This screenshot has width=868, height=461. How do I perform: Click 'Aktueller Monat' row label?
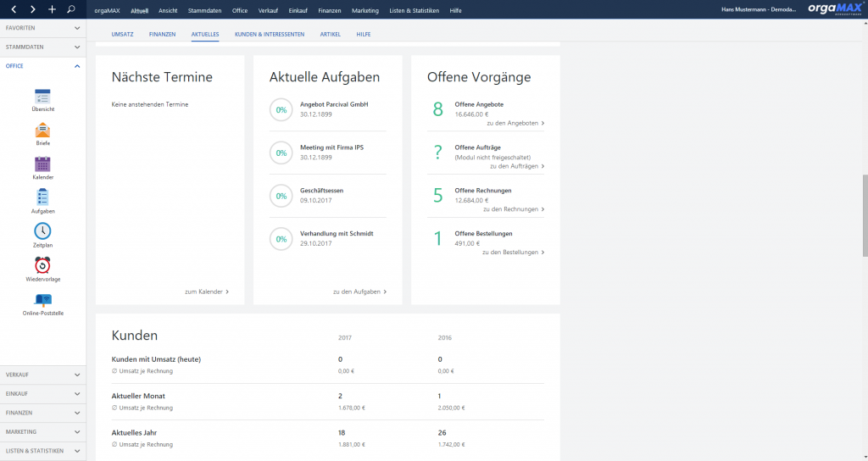(138, 397)
